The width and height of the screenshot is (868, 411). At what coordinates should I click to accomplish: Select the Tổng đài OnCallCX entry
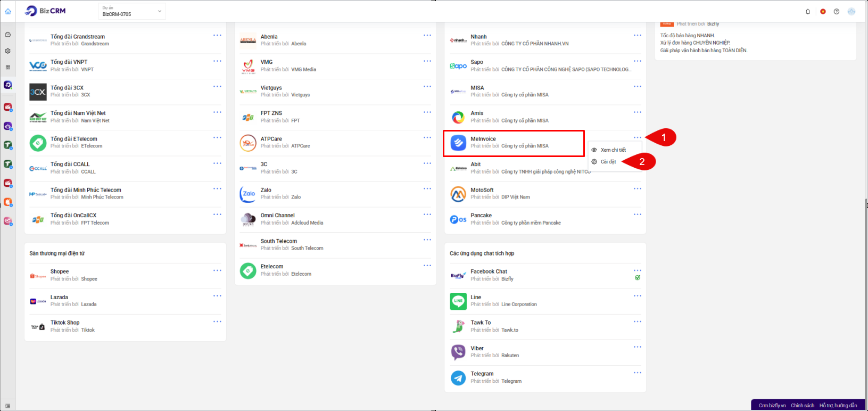pos(126,219)
